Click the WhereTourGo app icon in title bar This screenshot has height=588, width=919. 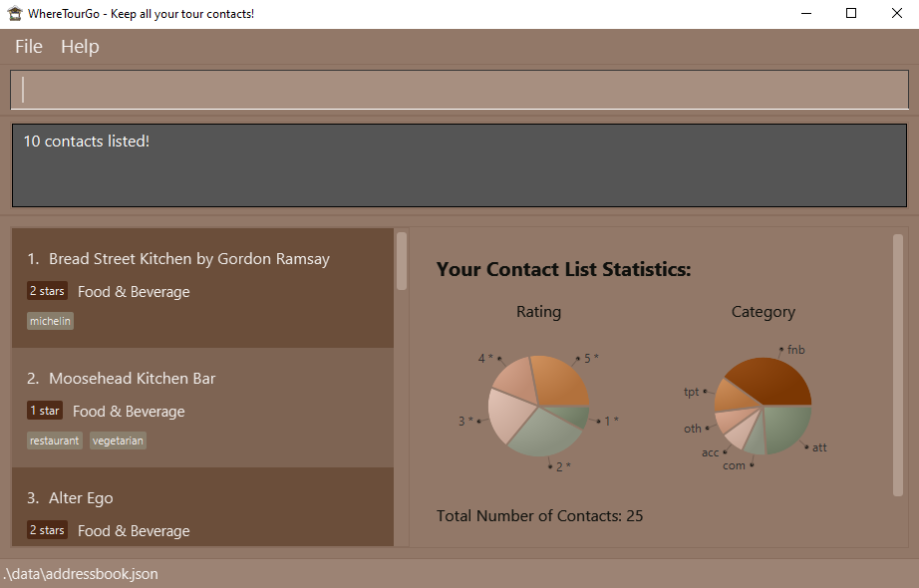[14, 14]
